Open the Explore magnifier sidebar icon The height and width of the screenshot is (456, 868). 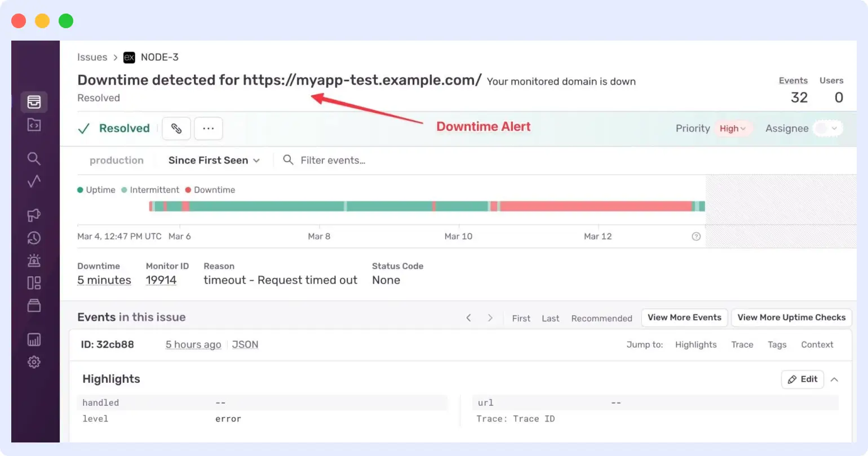(x=34, y=158)
